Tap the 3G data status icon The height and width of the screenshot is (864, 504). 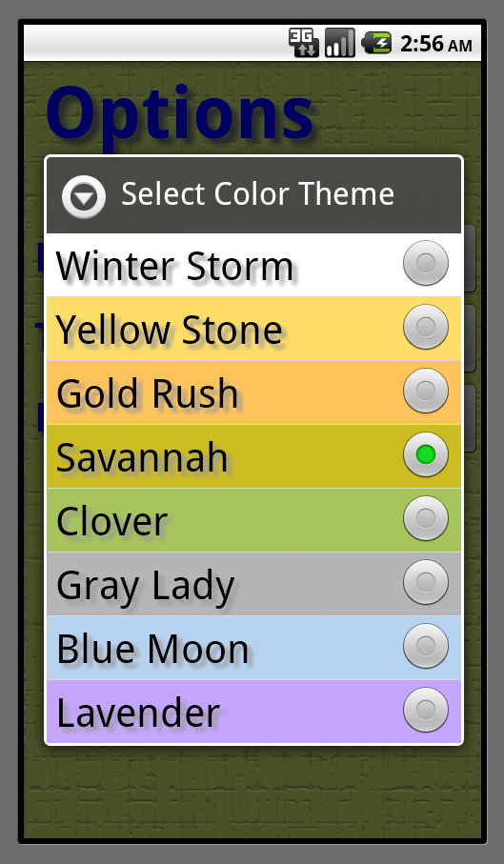(x=304, y=43)
